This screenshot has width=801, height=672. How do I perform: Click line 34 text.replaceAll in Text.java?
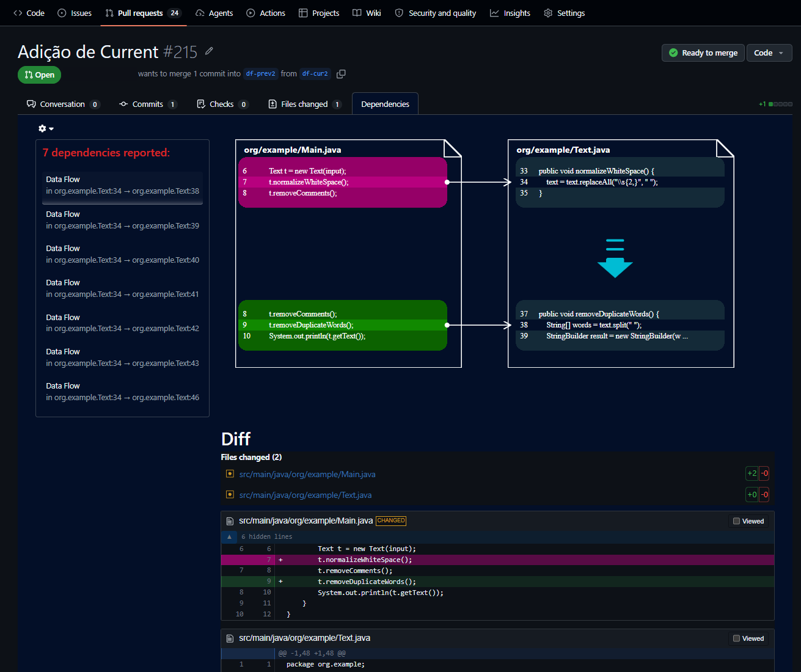[x=620, y=182]
